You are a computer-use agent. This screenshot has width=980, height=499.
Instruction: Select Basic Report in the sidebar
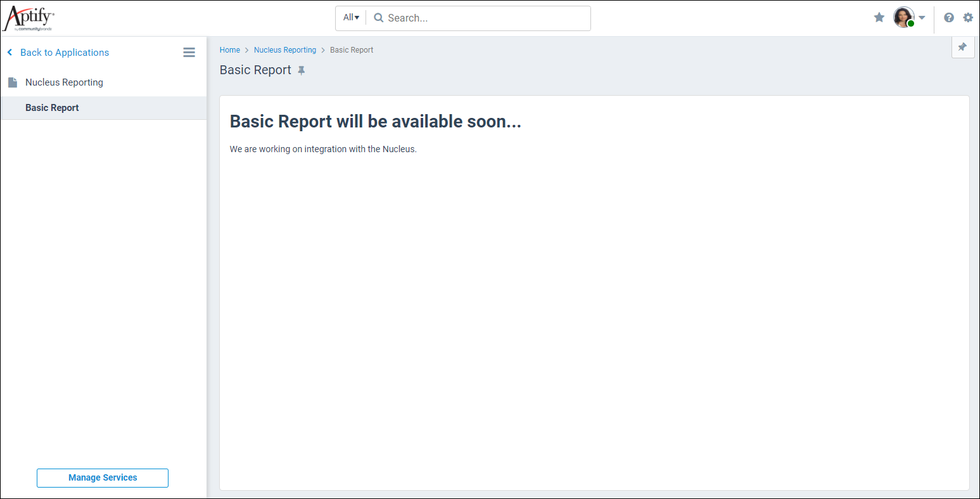52,107
